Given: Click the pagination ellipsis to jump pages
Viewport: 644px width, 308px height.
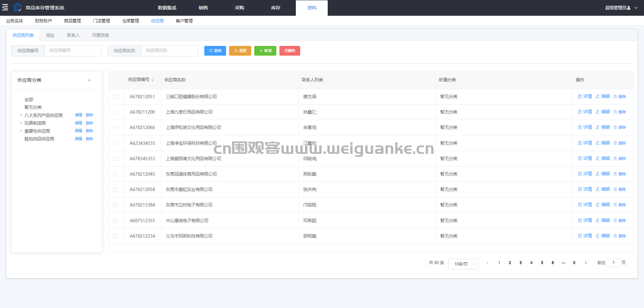Looking at the screenshot, I should click(563, 263).
